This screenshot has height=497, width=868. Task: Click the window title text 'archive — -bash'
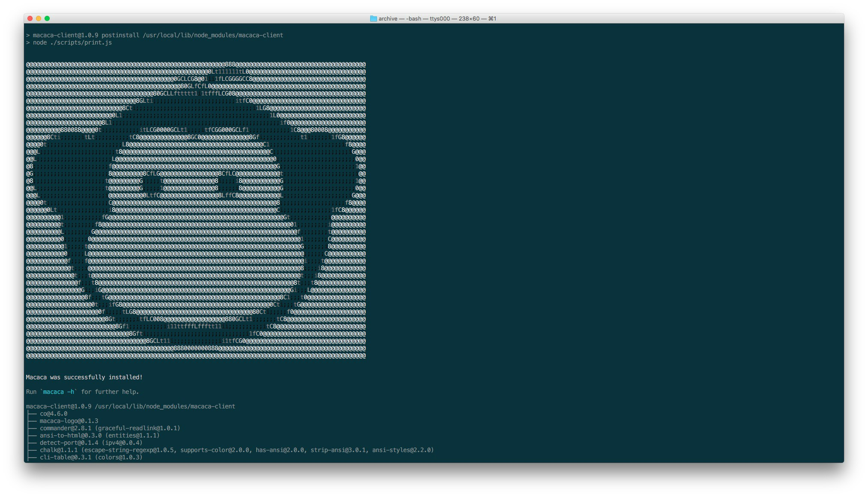click(x=400, y=18)
